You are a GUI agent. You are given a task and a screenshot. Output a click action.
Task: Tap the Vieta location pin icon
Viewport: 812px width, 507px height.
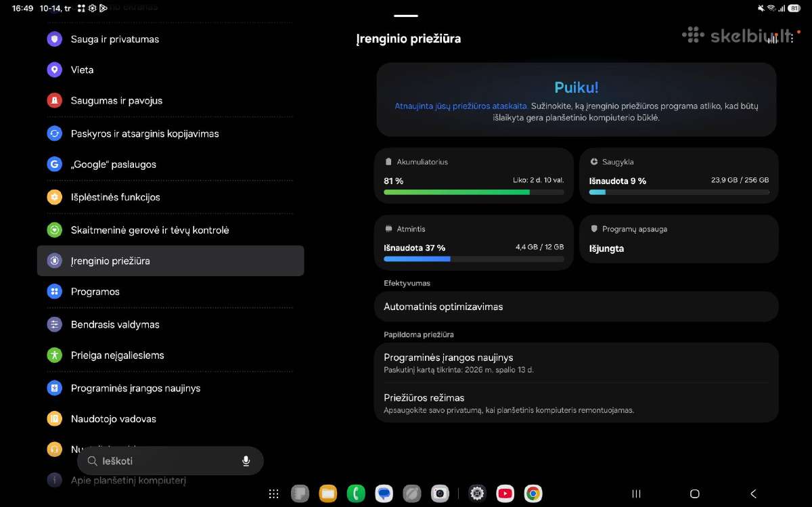click(55, 70)
